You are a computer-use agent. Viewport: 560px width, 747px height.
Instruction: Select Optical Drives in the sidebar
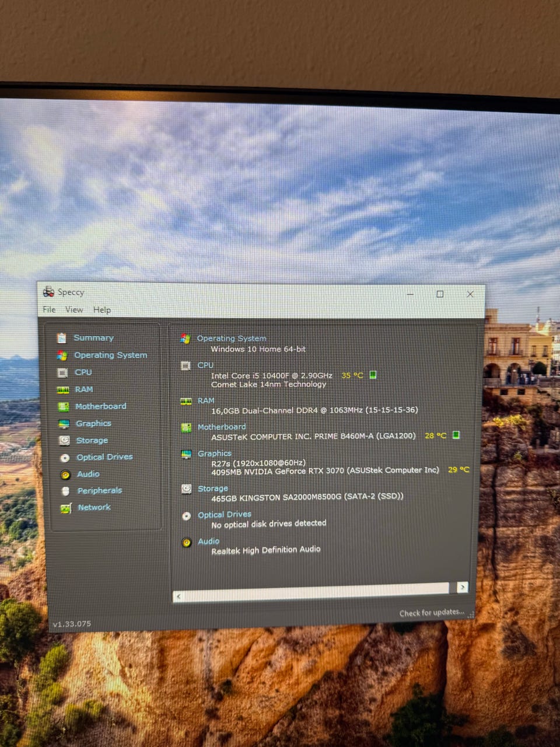click(x=104, y=457)
